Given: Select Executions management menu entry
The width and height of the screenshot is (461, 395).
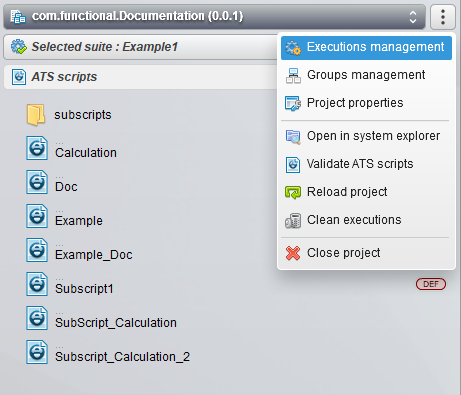Looking at the screenshot, I should coord(366,48).
